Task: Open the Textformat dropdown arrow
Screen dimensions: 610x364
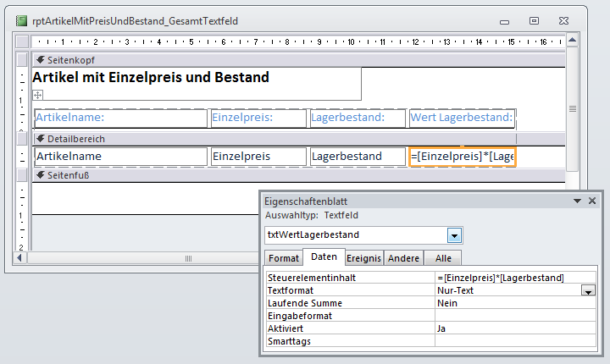Action: click(x=587, y=290)
